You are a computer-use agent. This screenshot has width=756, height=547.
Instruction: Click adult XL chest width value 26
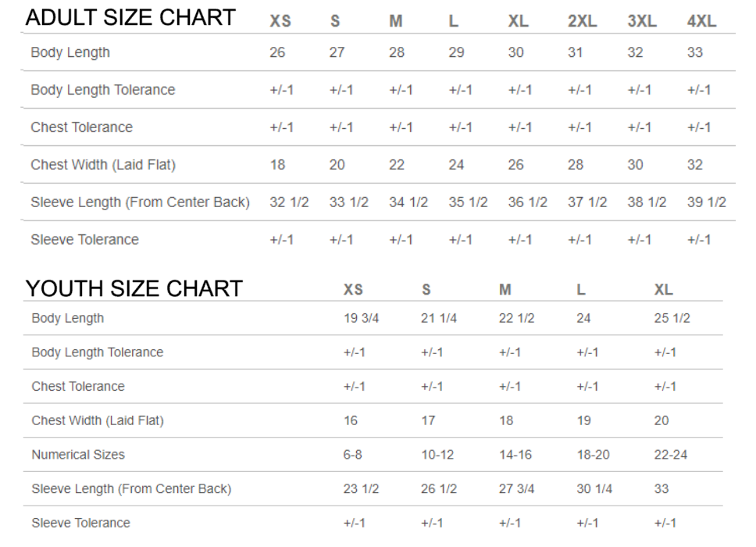[515, 165]
